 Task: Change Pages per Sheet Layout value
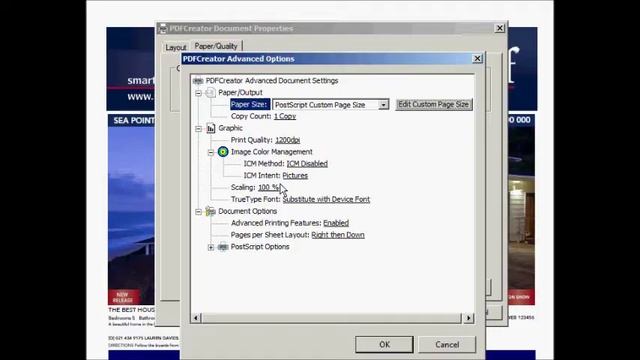[338, 235]
